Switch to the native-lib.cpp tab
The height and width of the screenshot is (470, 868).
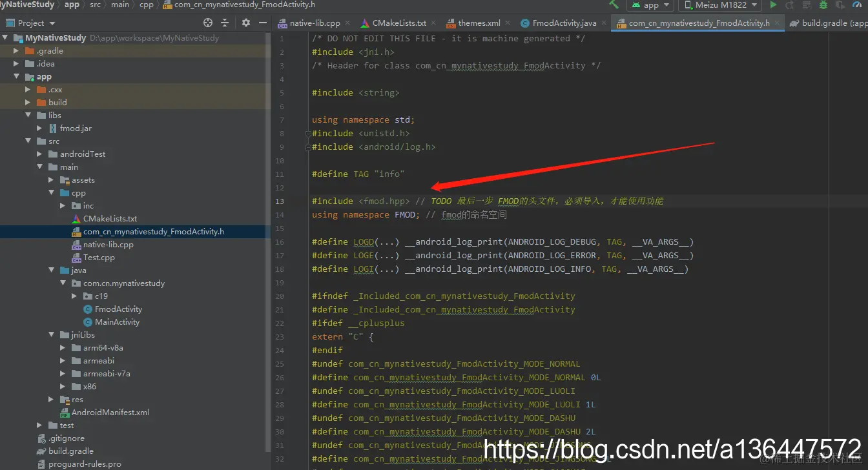point(309,23)
